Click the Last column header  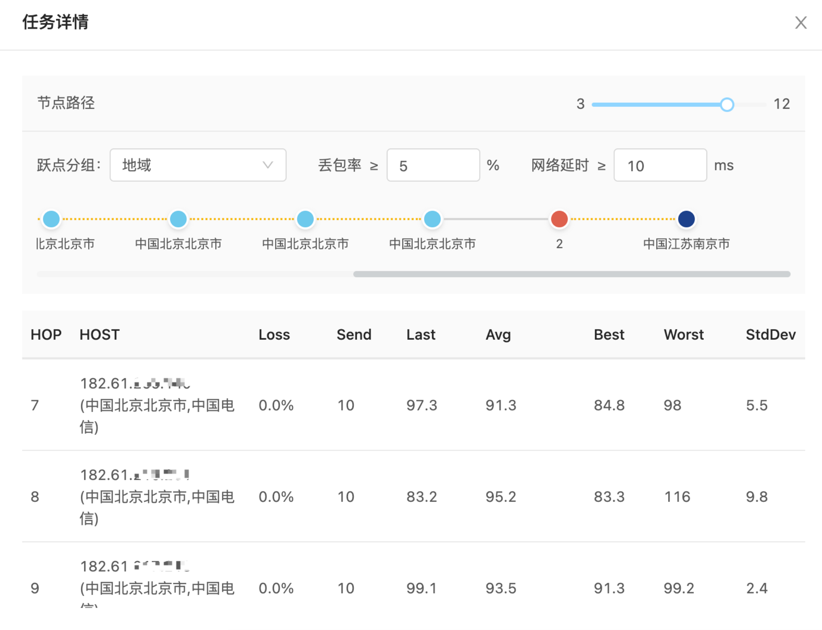[x=421, y=335]
